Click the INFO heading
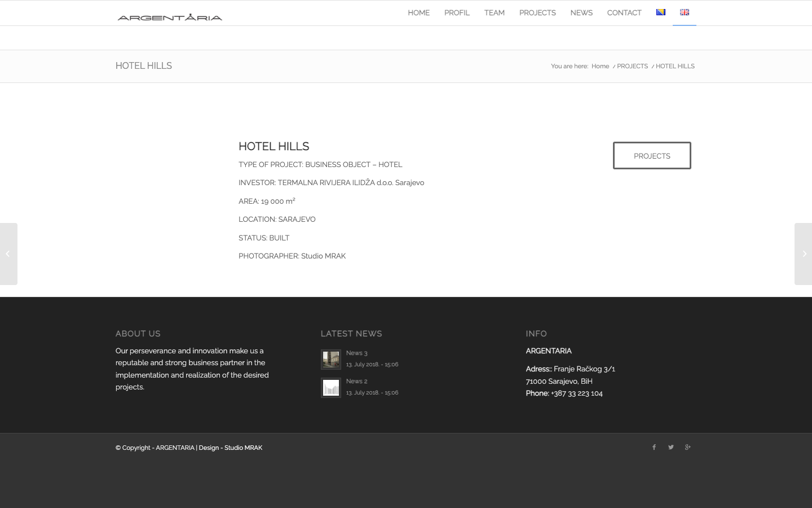The height and width of the screenshot is (508, 812). 536,334
